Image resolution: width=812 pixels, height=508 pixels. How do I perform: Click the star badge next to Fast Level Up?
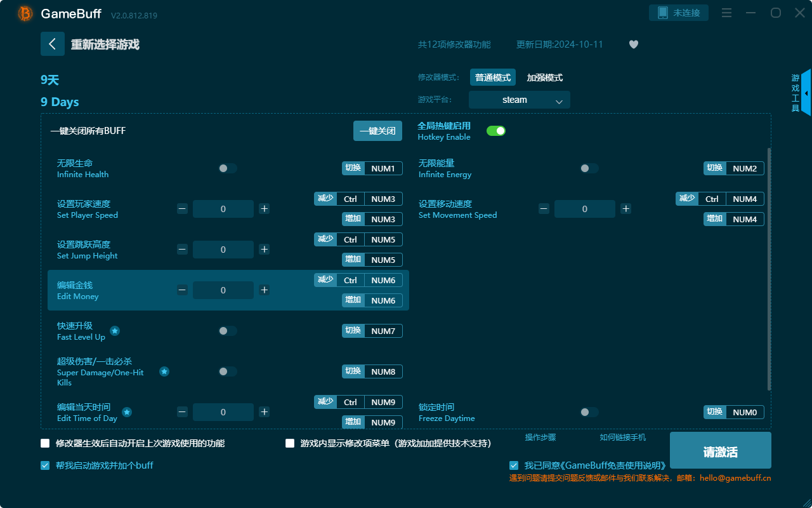tap(114, 330)
